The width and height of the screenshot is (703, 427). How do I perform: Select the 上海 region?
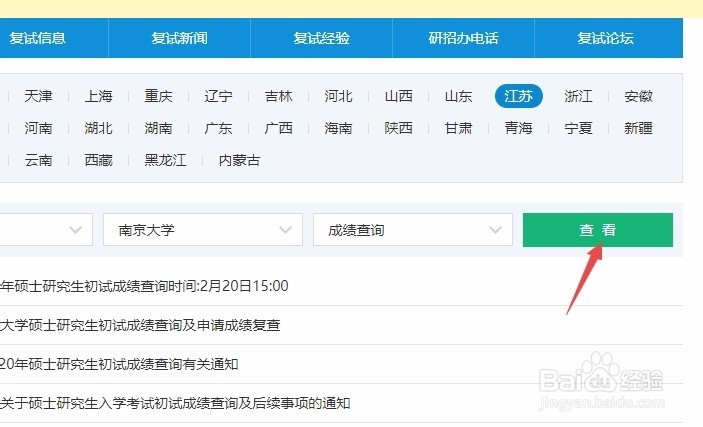coord(98,96)
